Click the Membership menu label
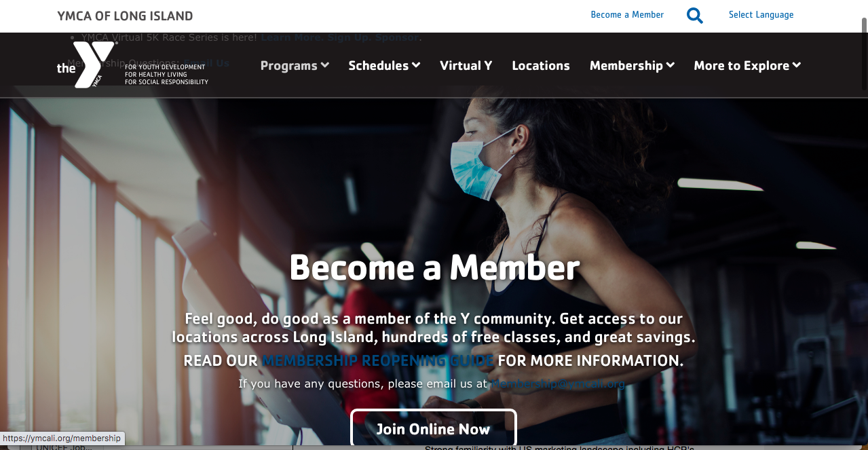868x450 pixels. (x=626, y=66)
